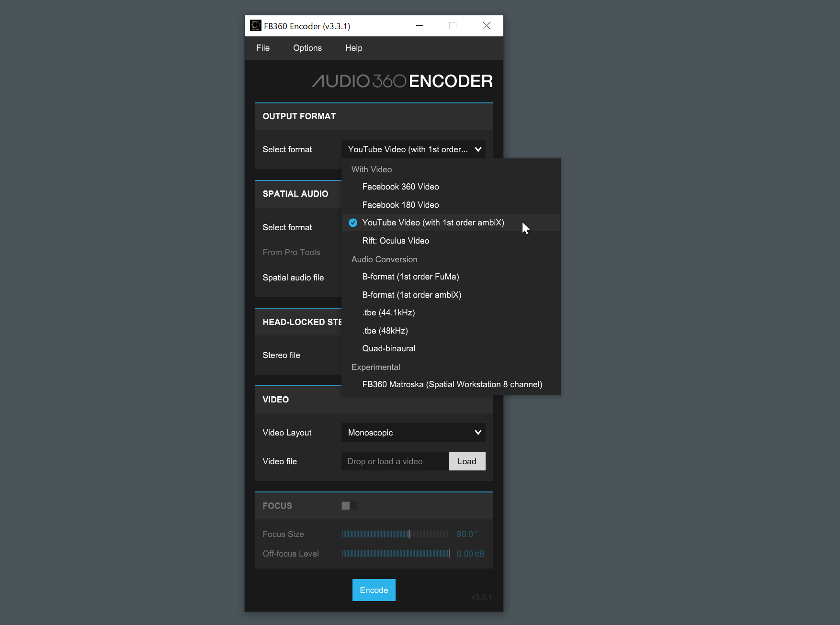Screen dimensions: 840x625
Task: Click the With Video group header
Action: pyautogui.click(x=372, y=169)
